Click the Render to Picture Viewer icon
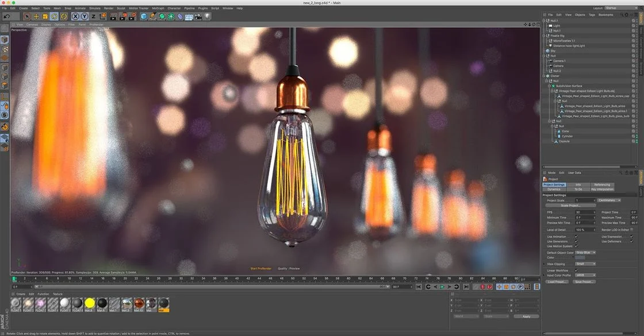The image size is (644, 336). click(x=123, y=16)
